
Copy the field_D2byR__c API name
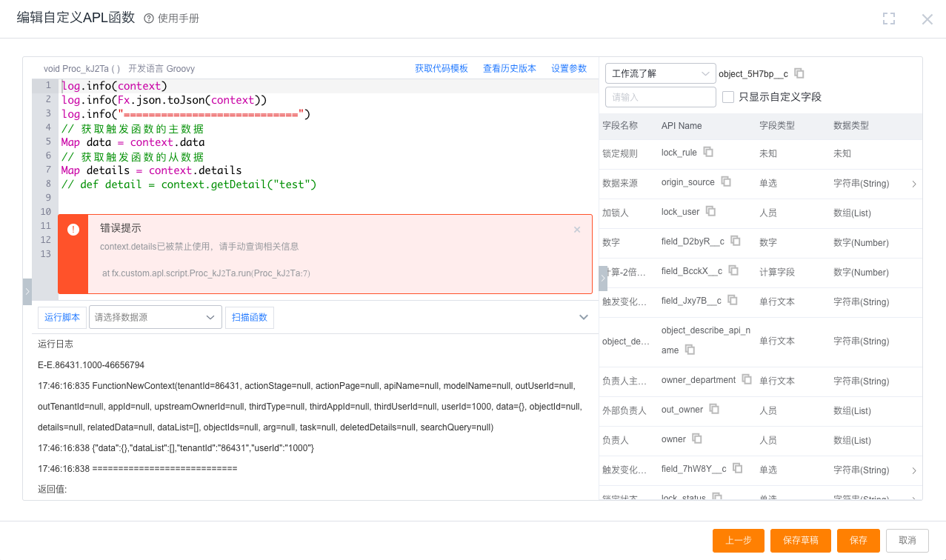coord(736,241)
